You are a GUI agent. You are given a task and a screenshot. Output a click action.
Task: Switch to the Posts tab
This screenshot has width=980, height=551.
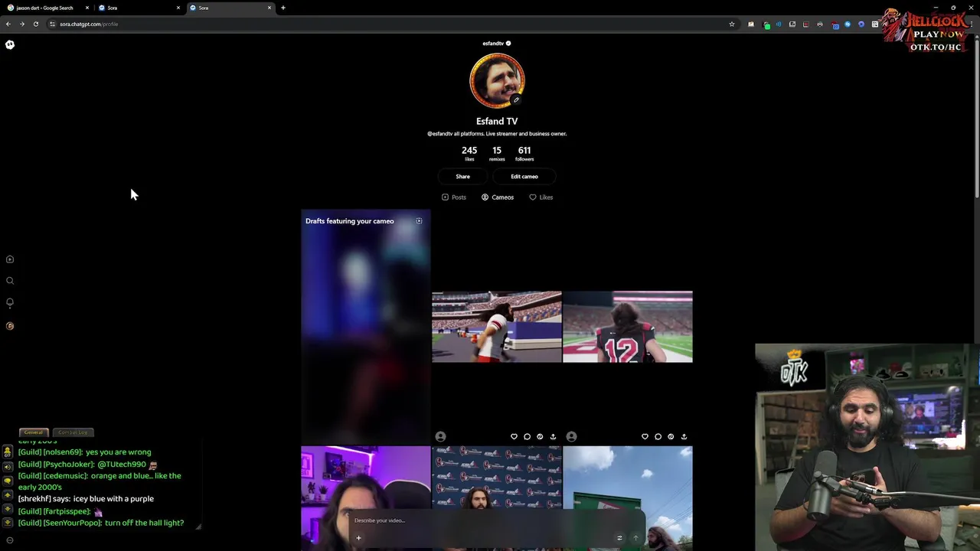coord(454,197)
